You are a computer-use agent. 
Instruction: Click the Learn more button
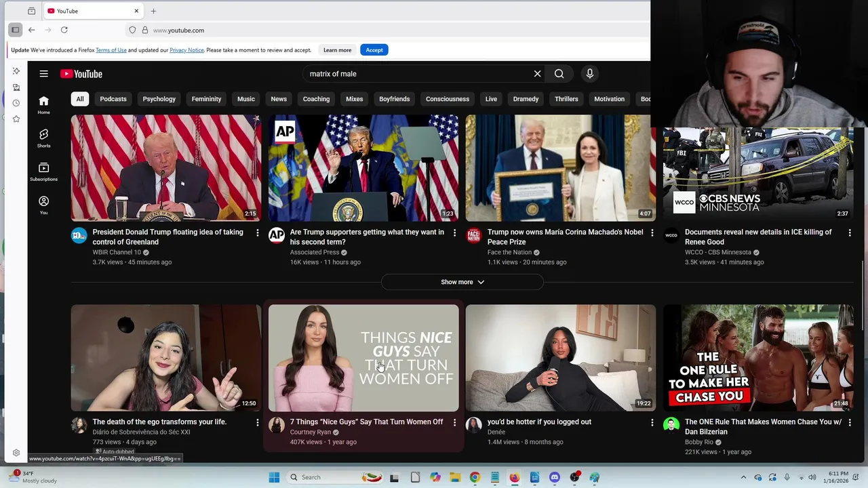coord(337,50)
